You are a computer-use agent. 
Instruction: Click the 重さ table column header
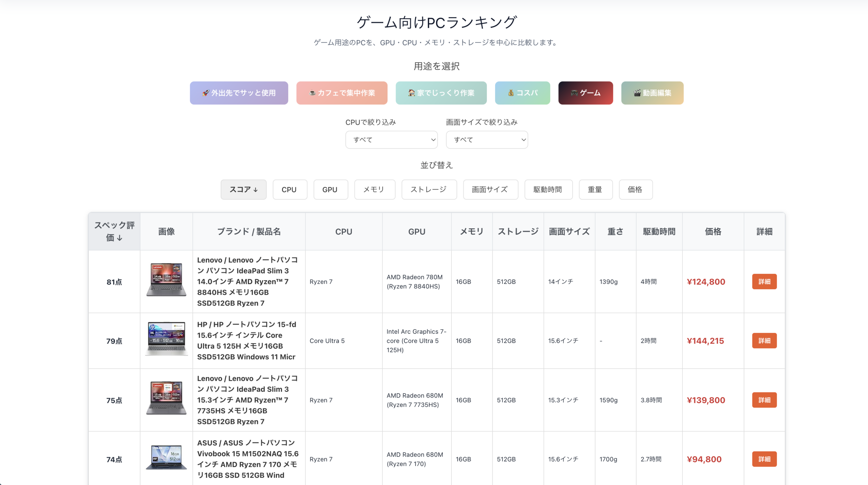(x=615, y=231)
